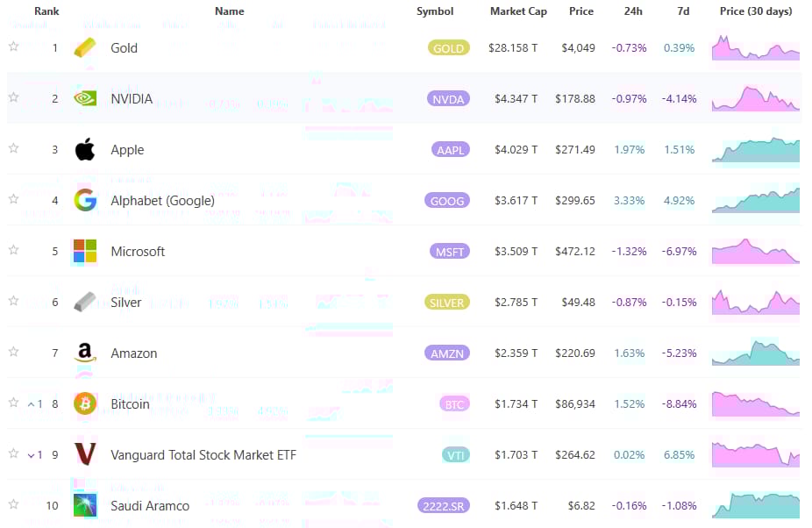The width and height of the screenshot is (812, 528).
Task: Click the Microsoft logo icon
Action: (85, 251)
